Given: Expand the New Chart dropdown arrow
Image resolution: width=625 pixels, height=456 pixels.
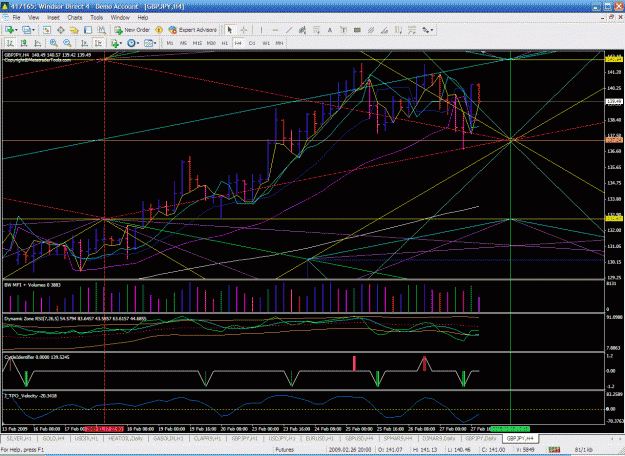Looking at the screenshot, I should [x=16, y=30].
